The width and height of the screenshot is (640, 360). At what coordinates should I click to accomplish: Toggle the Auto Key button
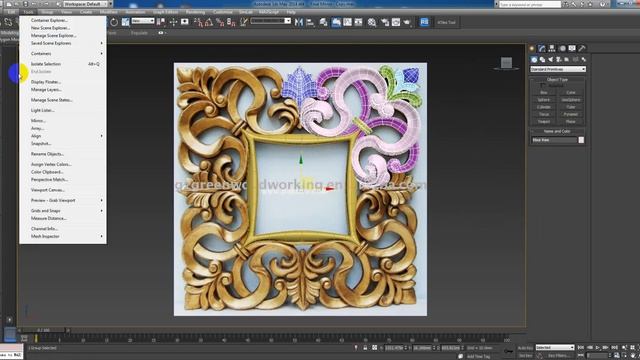525,348
